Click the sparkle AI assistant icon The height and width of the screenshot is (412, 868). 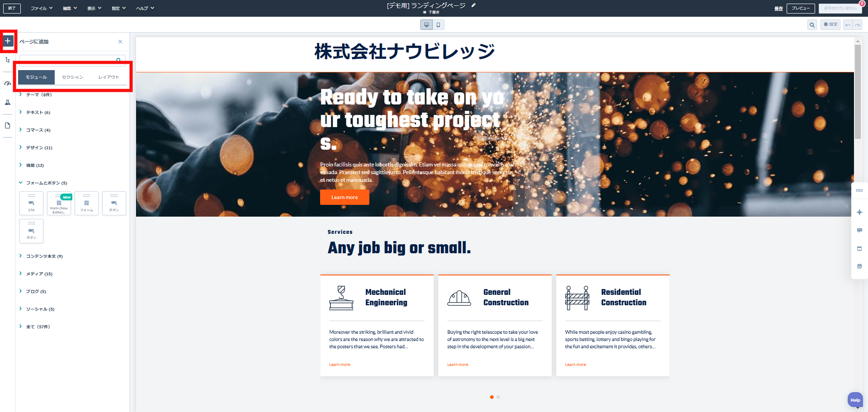(x=859, y=212)
